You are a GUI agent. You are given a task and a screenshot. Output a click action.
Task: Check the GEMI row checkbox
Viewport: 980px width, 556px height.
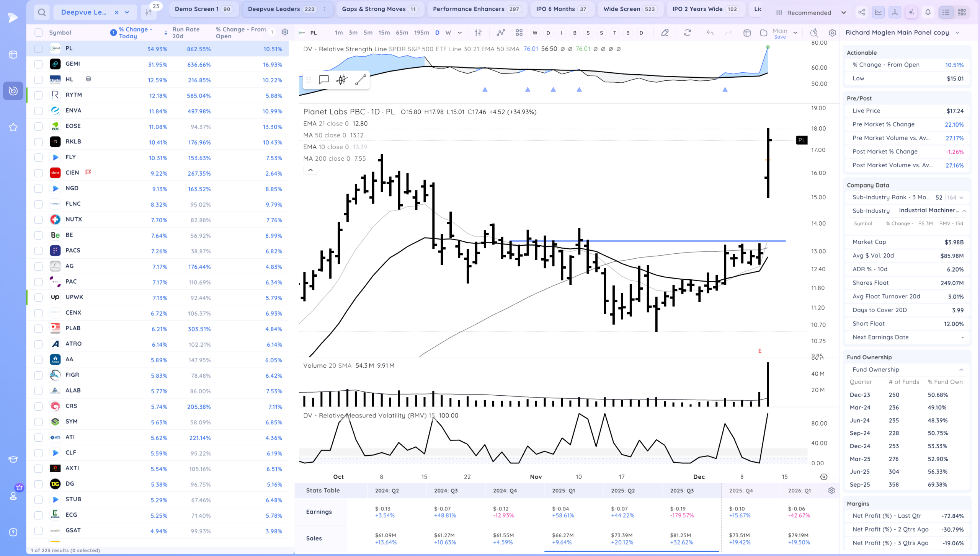38,64
